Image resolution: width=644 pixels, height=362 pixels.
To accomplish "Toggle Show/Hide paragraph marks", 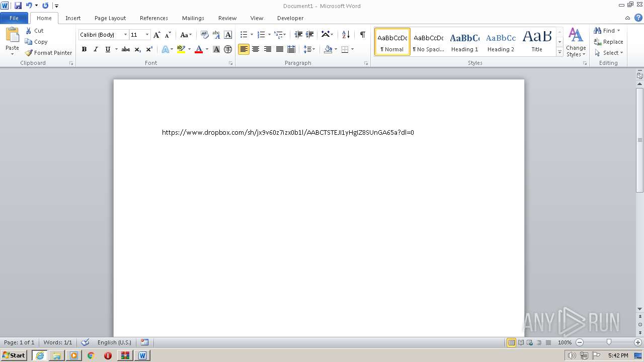I will pos(362,35).
